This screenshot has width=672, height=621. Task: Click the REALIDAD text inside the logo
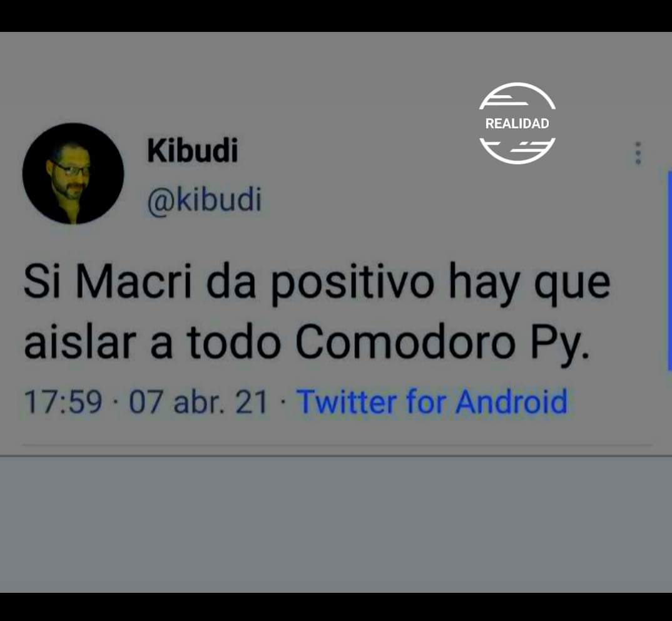pyautogui.click(x=517, y=123)
